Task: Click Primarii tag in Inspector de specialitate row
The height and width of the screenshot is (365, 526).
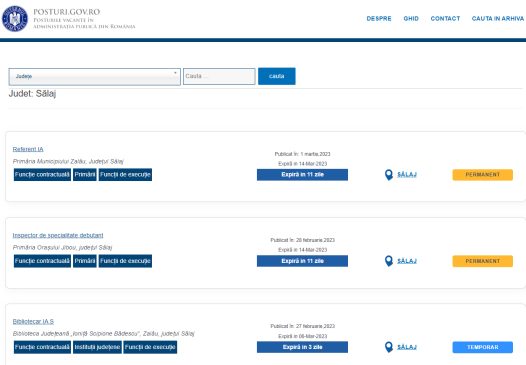Action: [x=85, y=261]
